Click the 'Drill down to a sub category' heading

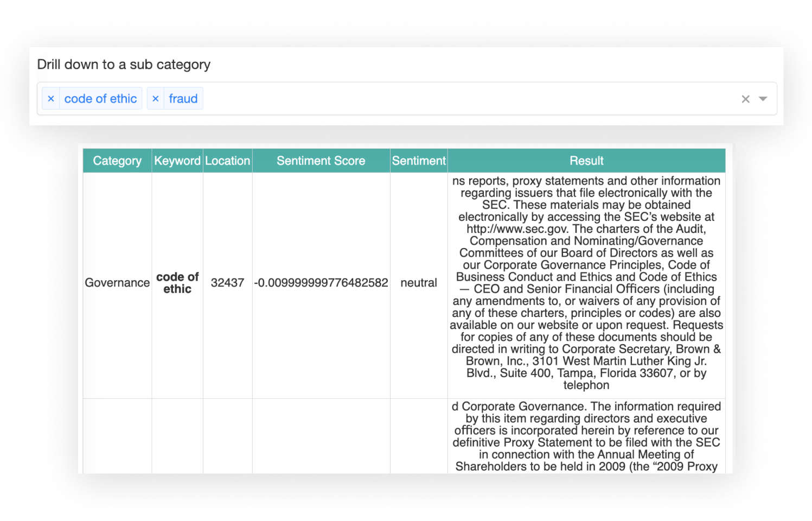pos(124,65)
